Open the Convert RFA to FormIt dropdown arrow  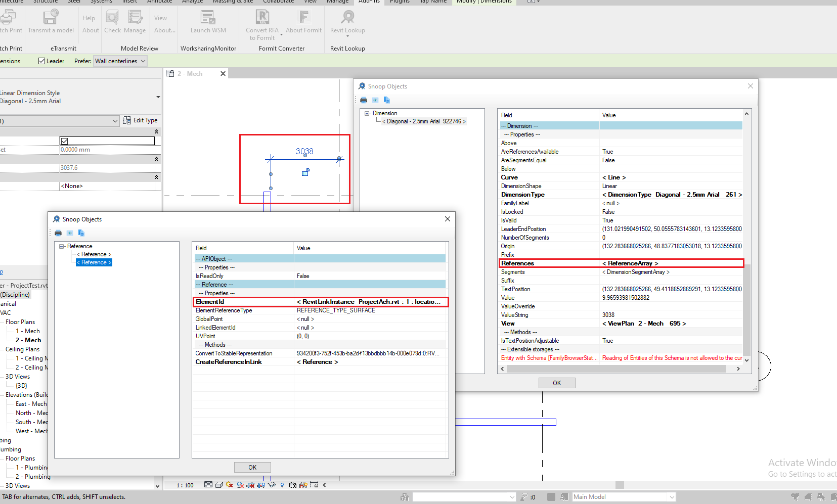tap(281, 35)
